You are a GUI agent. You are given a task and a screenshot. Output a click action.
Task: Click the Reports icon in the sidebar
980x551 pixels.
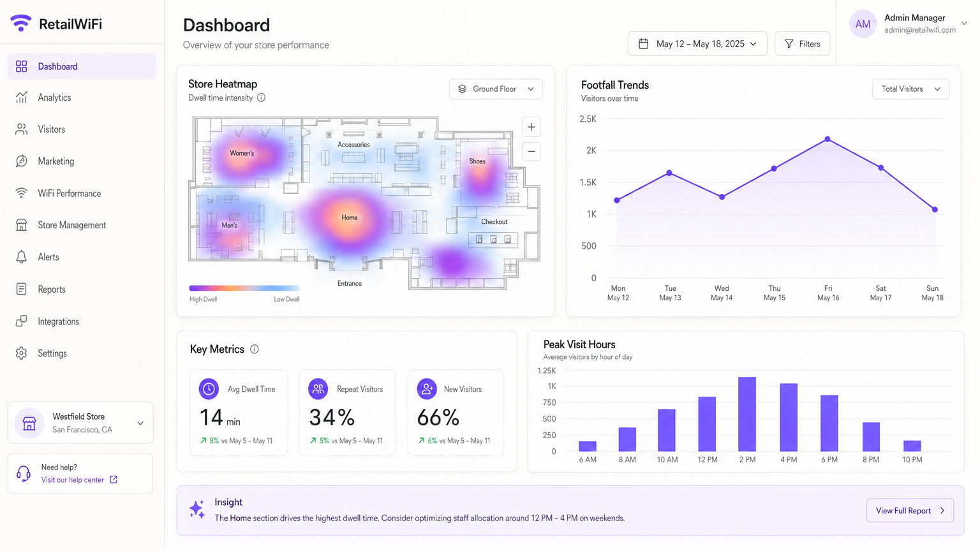(22, 289)
